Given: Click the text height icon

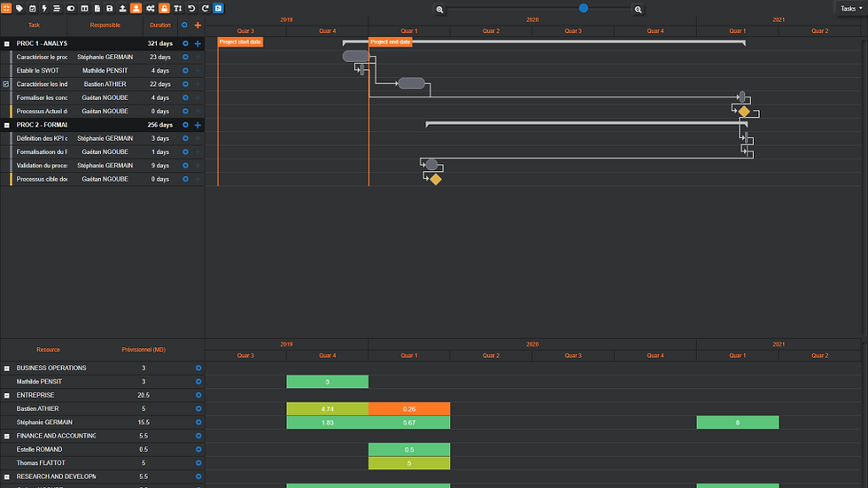Looking at the screenshot, I should click(178, 8).
